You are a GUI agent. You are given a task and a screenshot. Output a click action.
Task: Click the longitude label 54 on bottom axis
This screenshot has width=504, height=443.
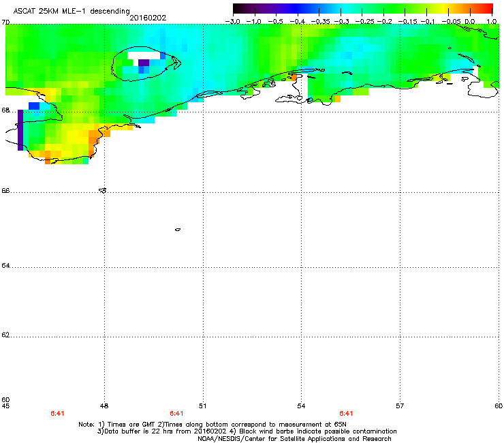tap(301, 406)
